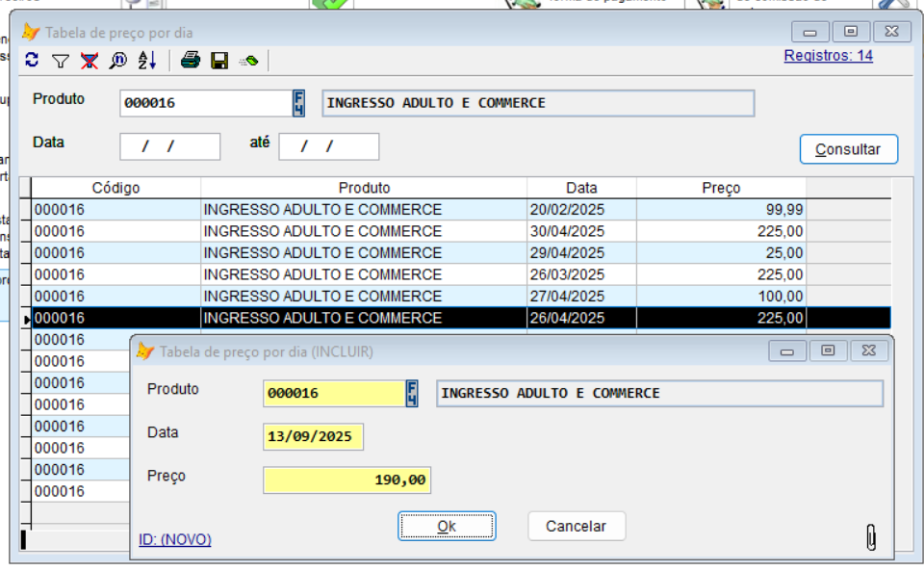The height and width of the screenshot is (571, 924).
Task: Confirm the new price with Ok
Action: pyautogui.click(x=447, y=526)
